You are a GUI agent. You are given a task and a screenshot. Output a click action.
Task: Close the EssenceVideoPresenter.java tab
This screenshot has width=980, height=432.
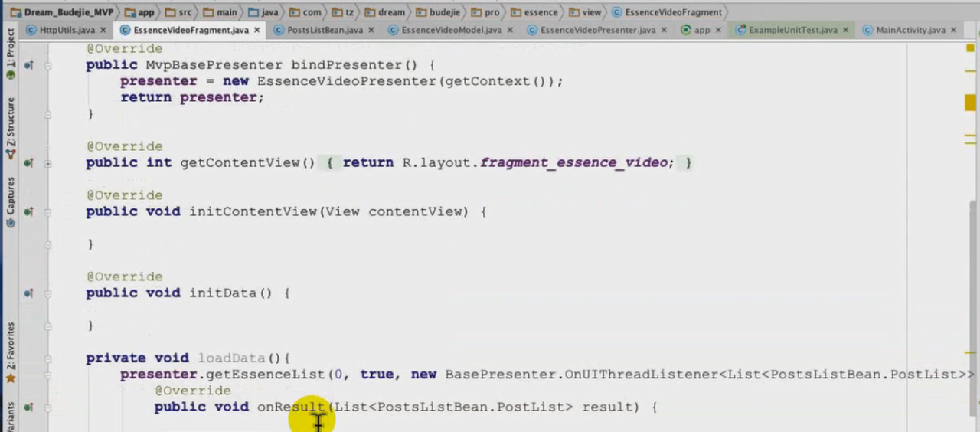tap(664, 30)
